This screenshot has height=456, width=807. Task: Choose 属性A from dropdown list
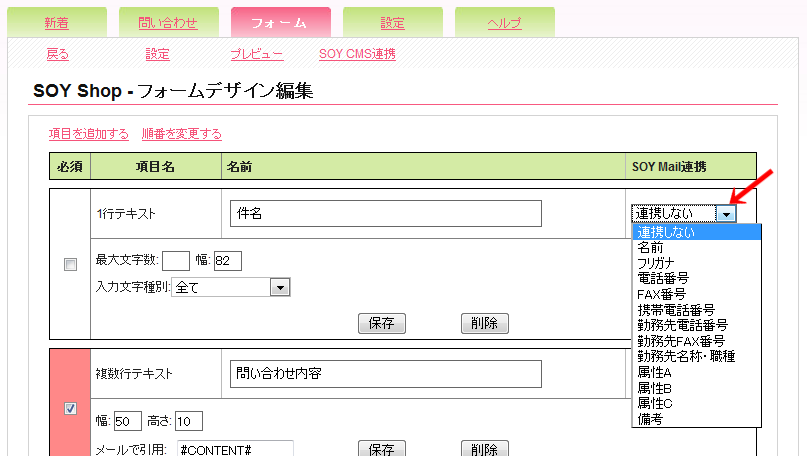pyautogui.click(x=696, y=372)
